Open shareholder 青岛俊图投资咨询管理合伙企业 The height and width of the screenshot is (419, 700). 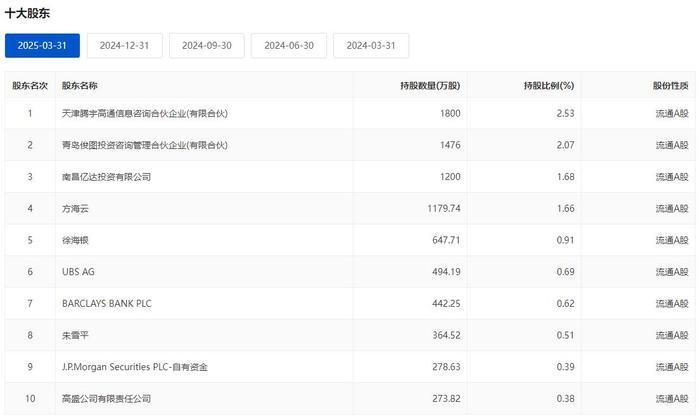(145, 146)
